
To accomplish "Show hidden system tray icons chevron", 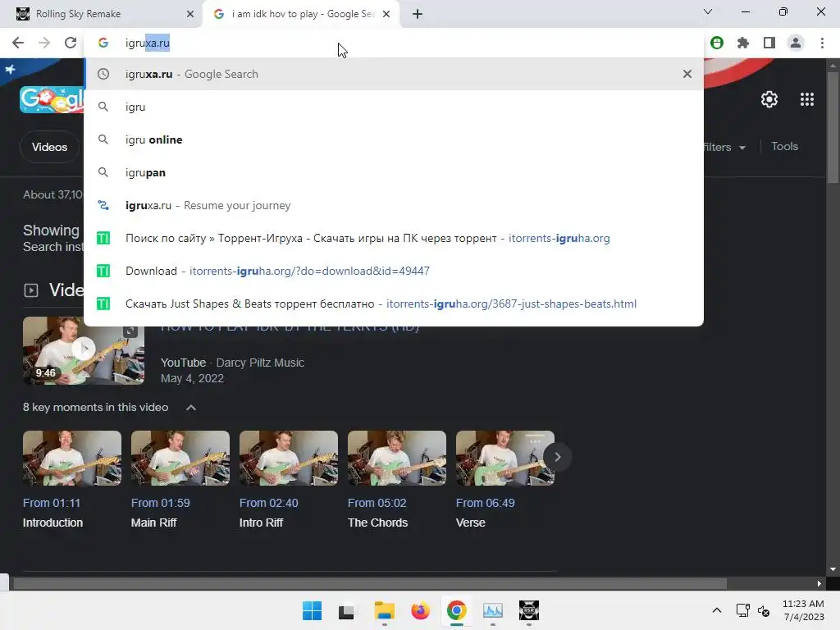I will coord(717,610).
